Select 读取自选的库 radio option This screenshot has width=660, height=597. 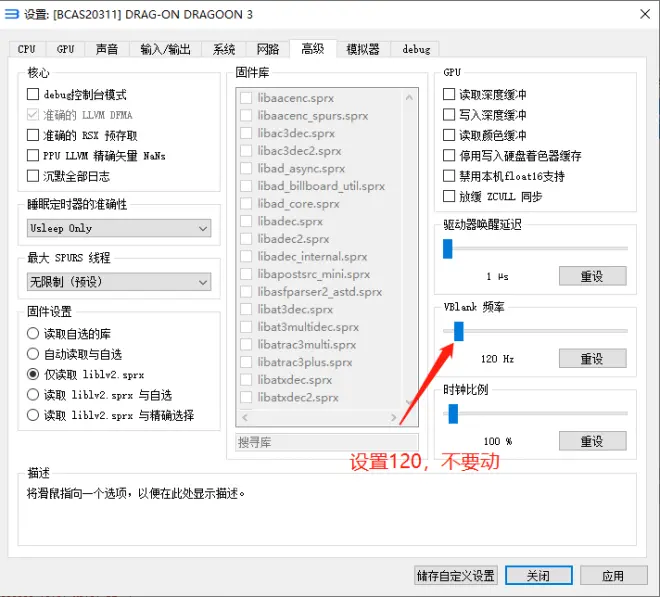tap(33, 333)
